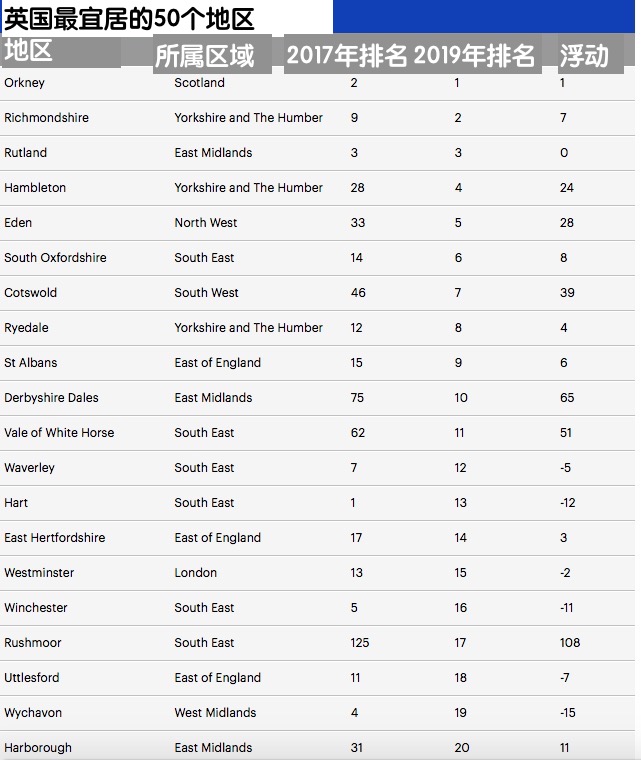641x760 pixels.
Task: Click the title 英国最宜居的50个地区
Action: coord(129,19)
